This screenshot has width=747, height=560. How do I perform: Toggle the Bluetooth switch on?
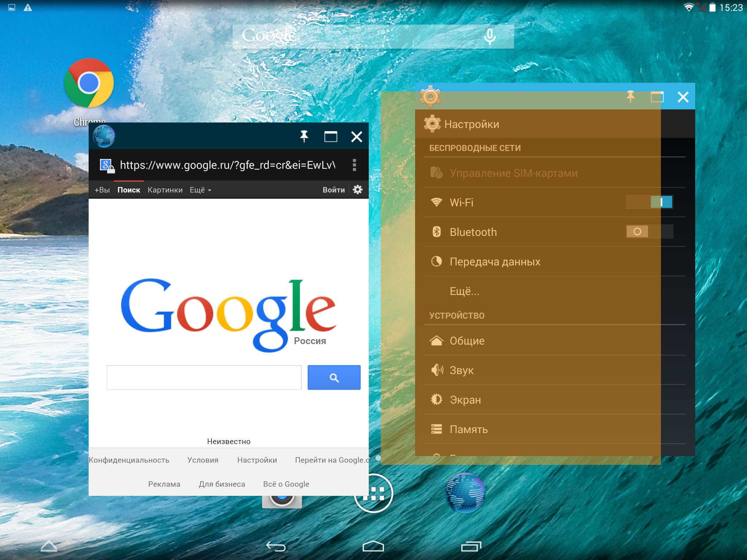pyautogui.click(x=649, y=232)
